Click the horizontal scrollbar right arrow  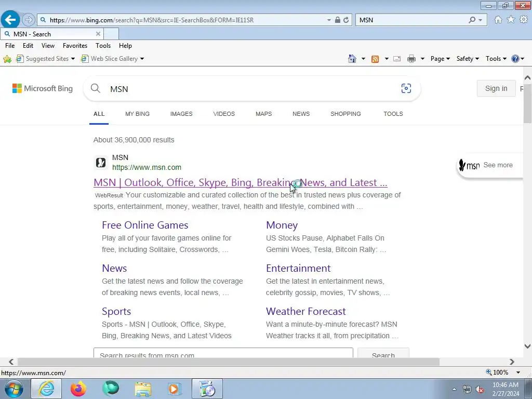click(x=512, y=362)
